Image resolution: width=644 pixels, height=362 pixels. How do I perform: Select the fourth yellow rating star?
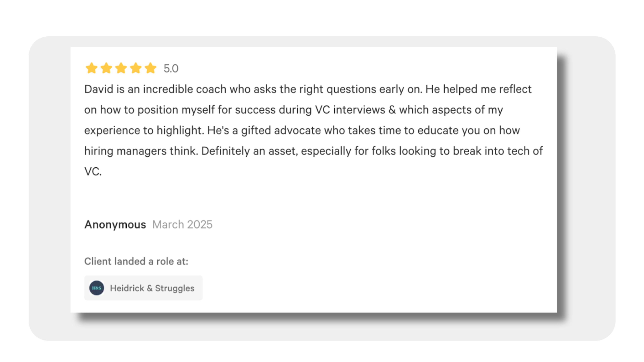(136, 68)
